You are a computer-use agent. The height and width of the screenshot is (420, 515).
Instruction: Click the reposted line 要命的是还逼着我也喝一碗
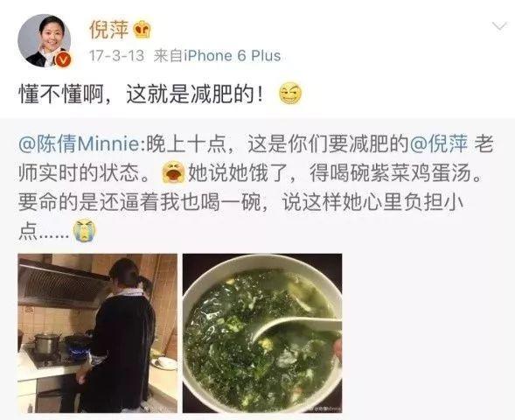(x=140, y=202)
